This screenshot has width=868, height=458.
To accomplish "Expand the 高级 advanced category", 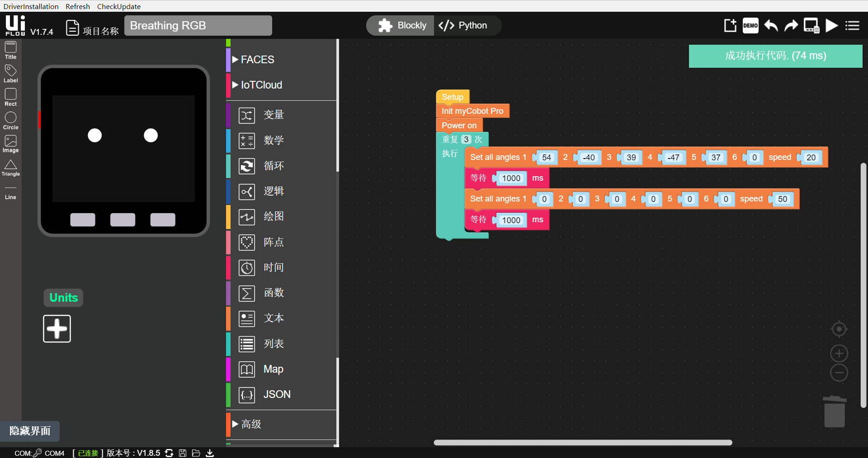I will [251, 424].
